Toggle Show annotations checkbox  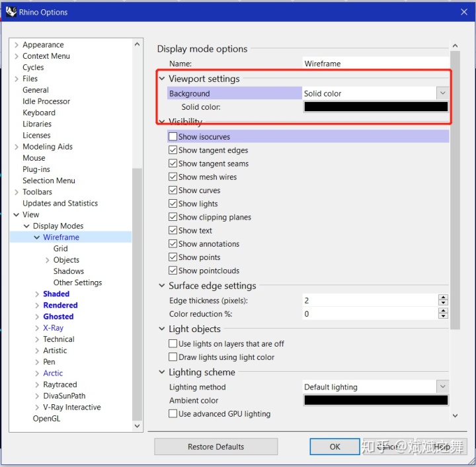point(173,243)
